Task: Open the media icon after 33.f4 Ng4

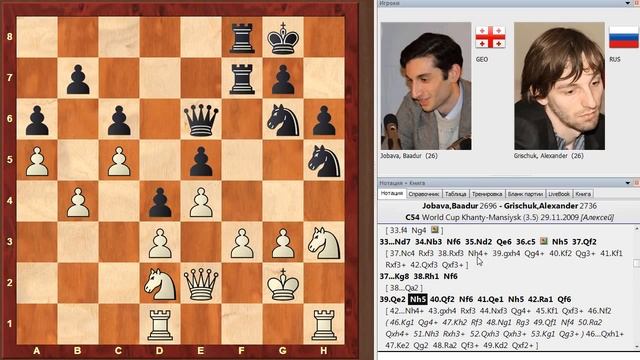Action: click(434, 230)
